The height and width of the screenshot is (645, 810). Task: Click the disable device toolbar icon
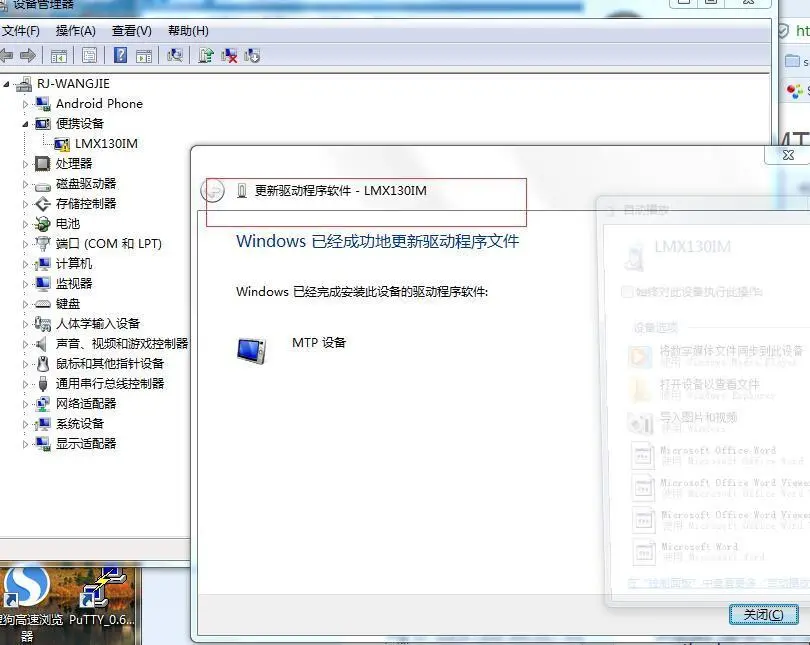[x=252, y=55]
